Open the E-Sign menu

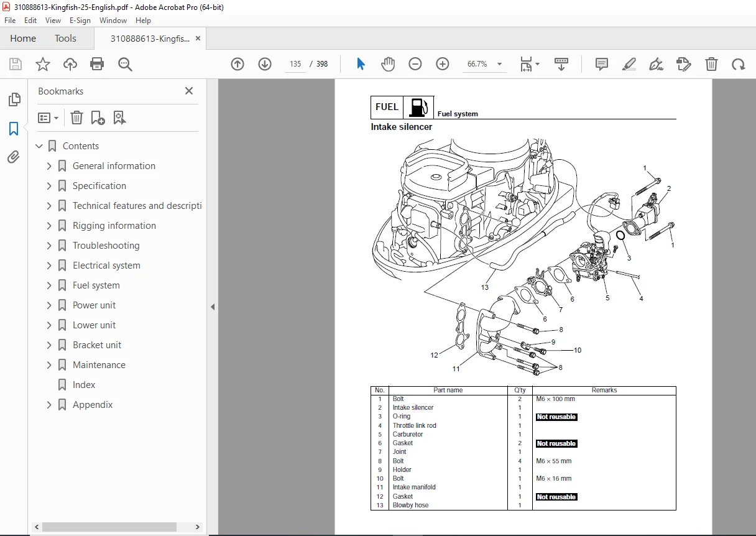coord(80,21)
